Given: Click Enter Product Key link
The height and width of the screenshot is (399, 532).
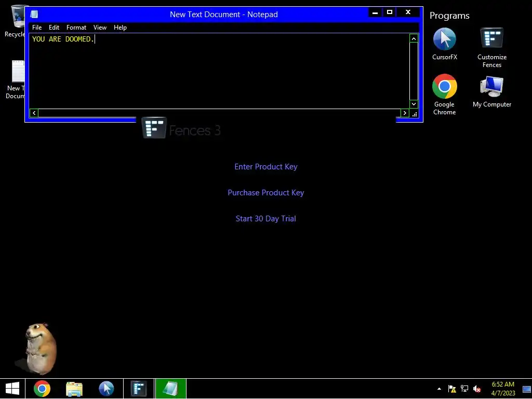Looking at the screenshot, I should click(266, 167).
